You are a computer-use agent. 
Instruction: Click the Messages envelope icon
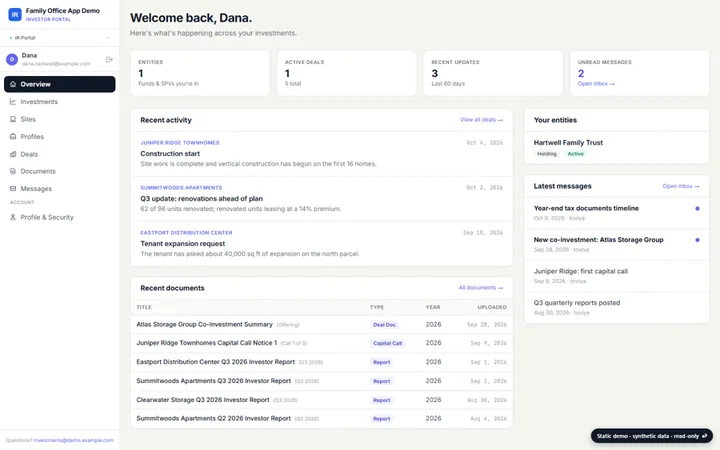coord(13,189)
